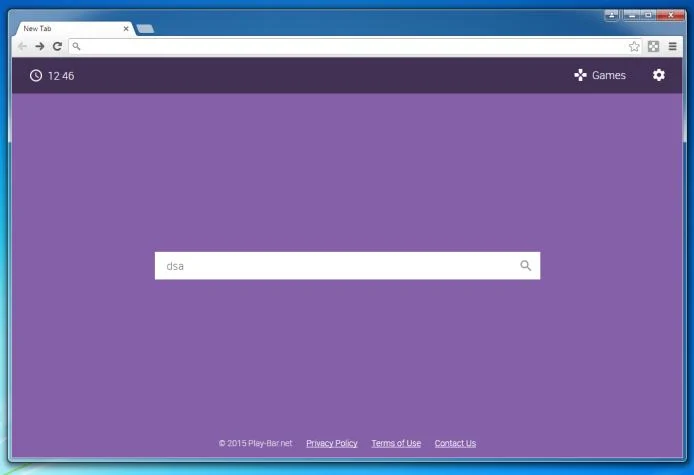
Task: Select the New Tab browser tab
Action: [75, 28]
